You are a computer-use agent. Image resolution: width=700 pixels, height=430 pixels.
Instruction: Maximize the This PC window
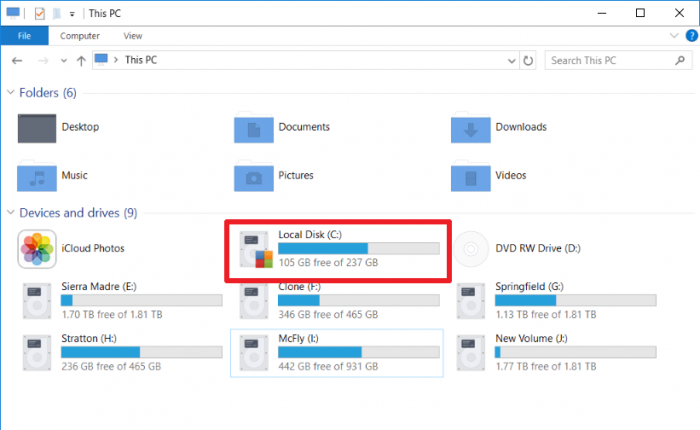[x=640, y=13]
